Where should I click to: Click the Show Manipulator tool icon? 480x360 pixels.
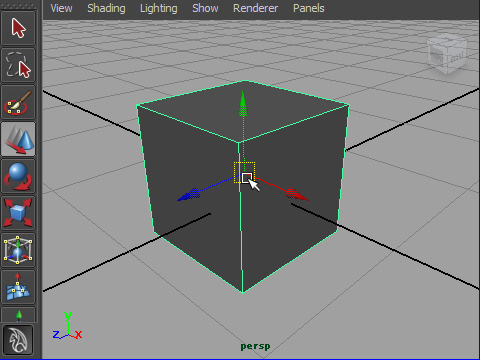click(x=18, y=315)
